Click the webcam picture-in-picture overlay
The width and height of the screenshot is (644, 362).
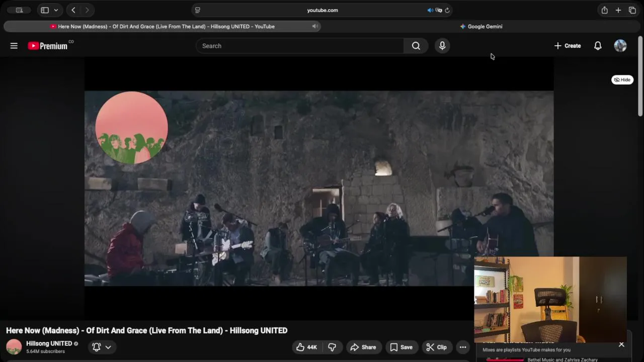point(551,300)
